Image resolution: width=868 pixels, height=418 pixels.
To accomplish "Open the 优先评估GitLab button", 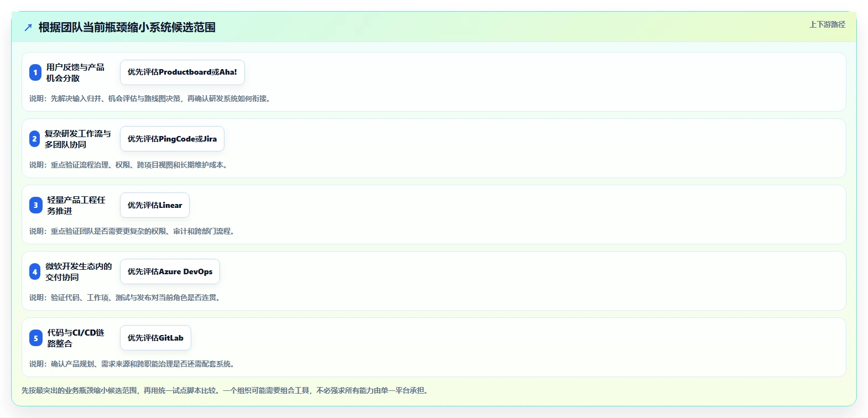I will (155, 338).
